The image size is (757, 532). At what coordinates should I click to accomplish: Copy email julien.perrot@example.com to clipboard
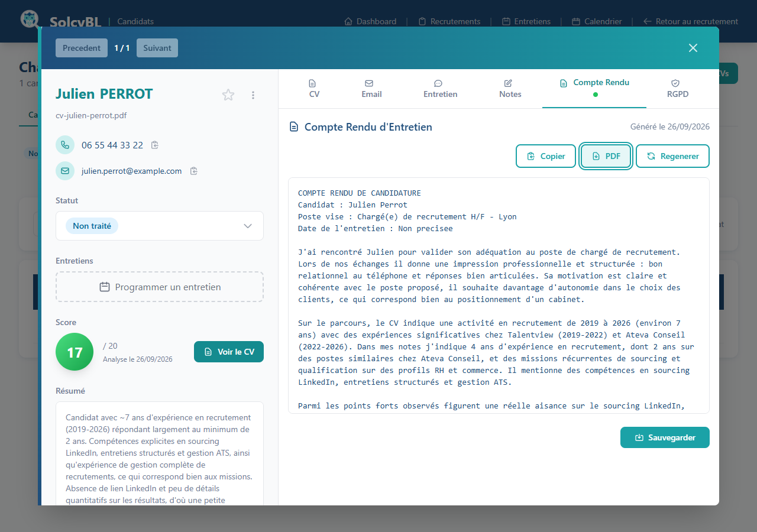point(193,171)
